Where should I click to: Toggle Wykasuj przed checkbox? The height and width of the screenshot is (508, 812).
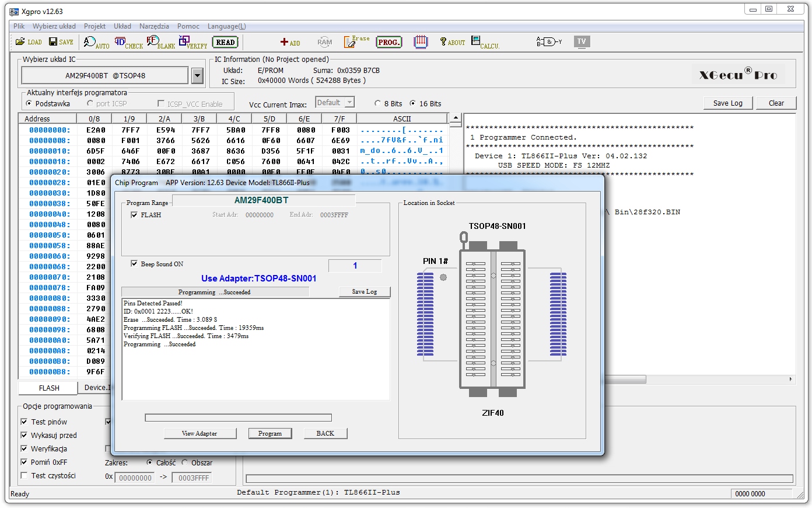[x=24, y=435]
